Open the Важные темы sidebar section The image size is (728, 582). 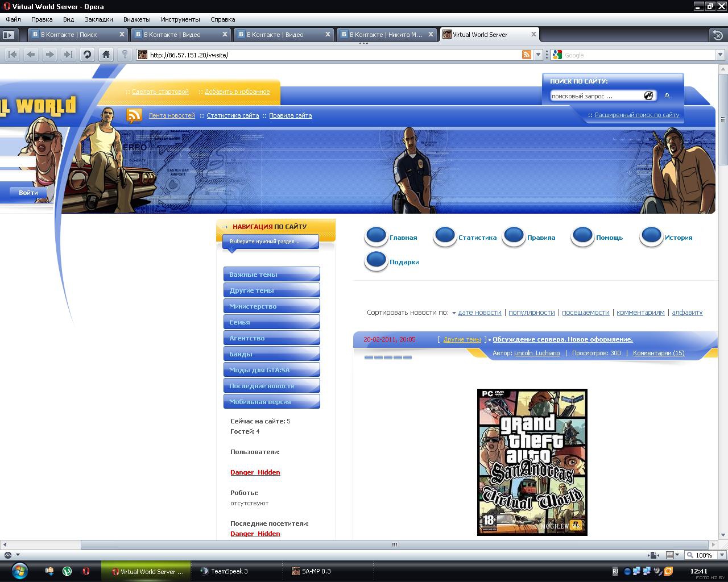pyautogui.click(x=272, y=274)
